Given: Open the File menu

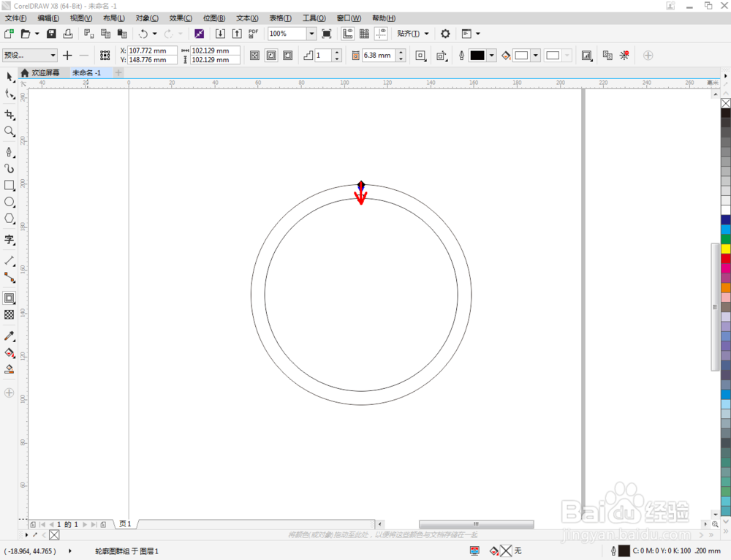Looking at the screenshot, I should (15, 18).
